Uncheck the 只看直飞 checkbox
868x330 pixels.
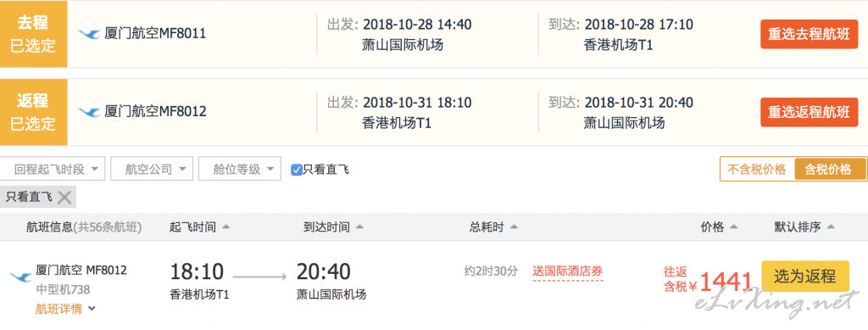(296, 170)
